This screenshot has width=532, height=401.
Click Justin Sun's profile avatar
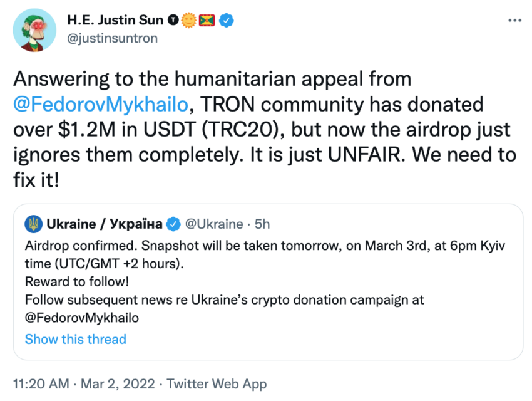[x=34, y=31]
